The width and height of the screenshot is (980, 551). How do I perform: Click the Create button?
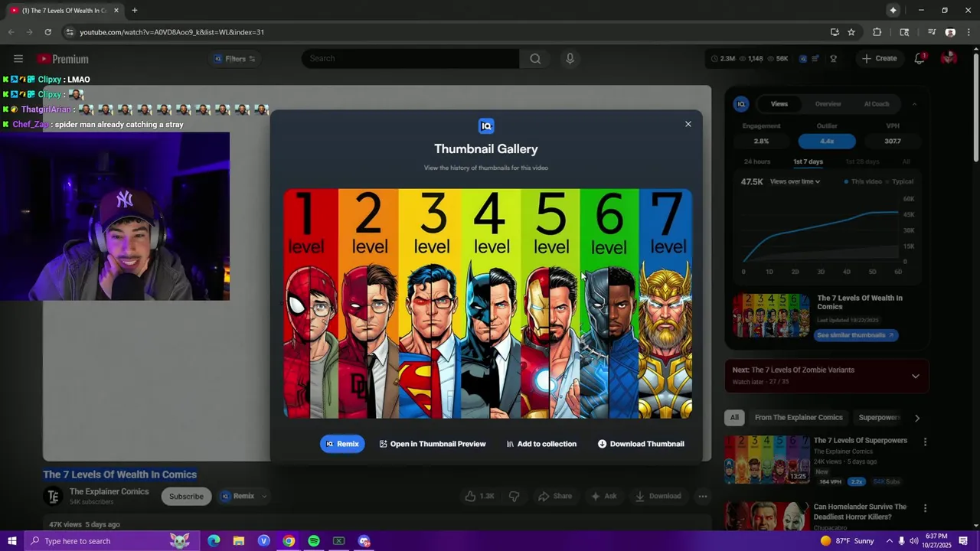[x=879, y=59]
